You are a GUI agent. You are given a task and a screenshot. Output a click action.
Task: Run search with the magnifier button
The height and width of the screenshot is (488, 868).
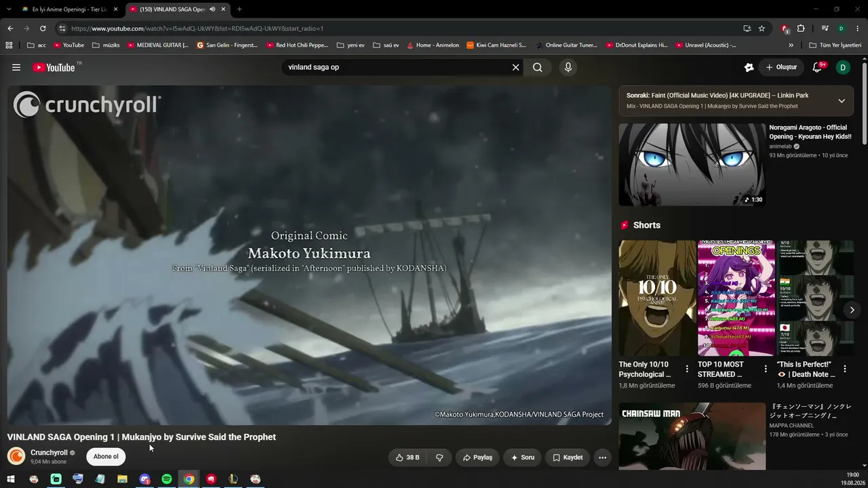[538, 67]
